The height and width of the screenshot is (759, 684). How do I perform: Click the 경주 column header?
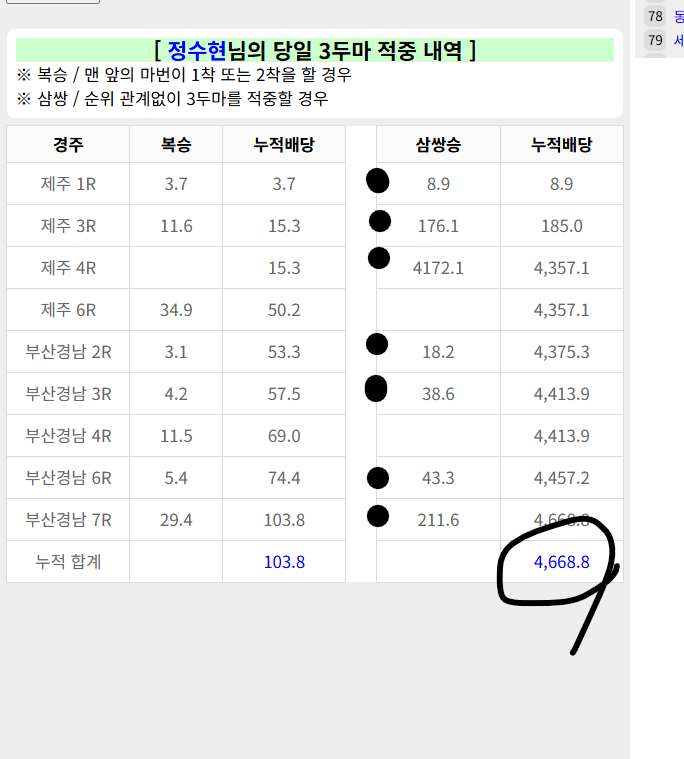[x=68, y=145]
